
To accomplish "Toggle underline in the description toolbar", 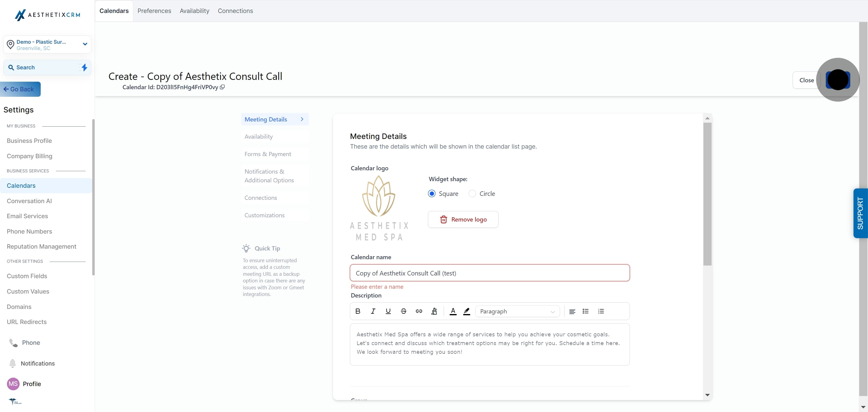I will [388, 311].
